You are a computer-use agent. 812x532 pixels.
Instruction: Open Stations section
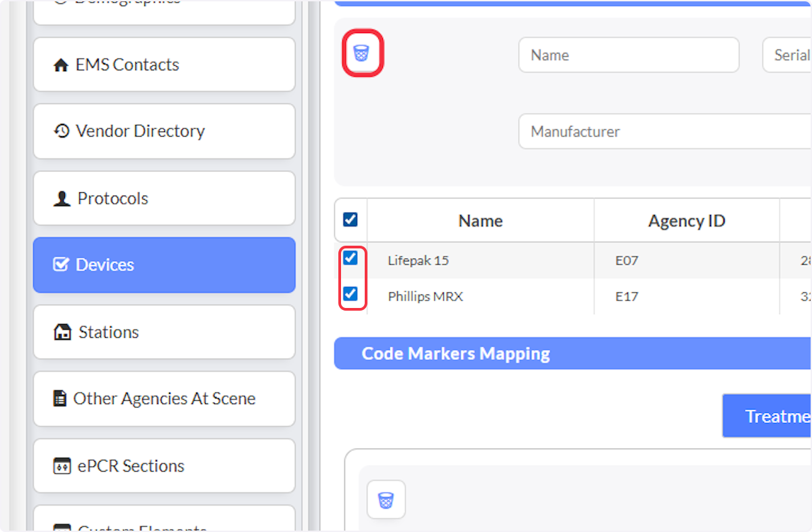coord(164,332)
